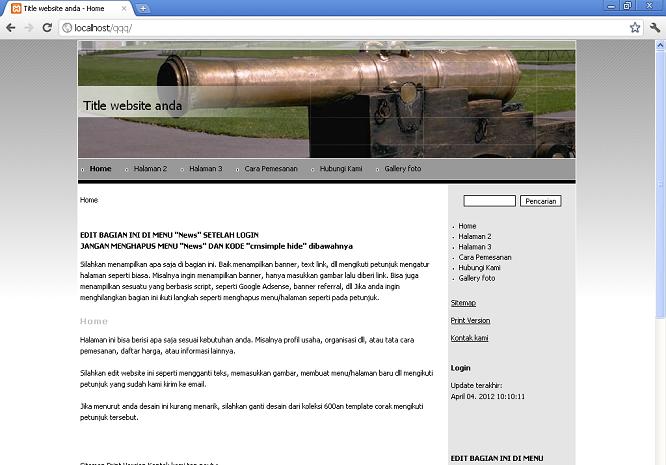Open Home in the top navigation bar
The image size is (666, 465).
click(100, 169)
